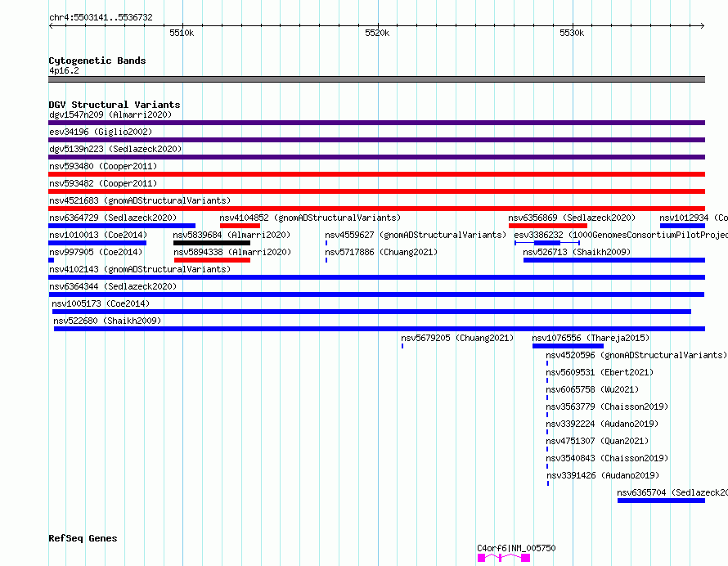The height and width of the screenshot is (566, 728).
Task: Click nsv6364344 (Sedlazeck2020) label
Action: click(113, 286)
